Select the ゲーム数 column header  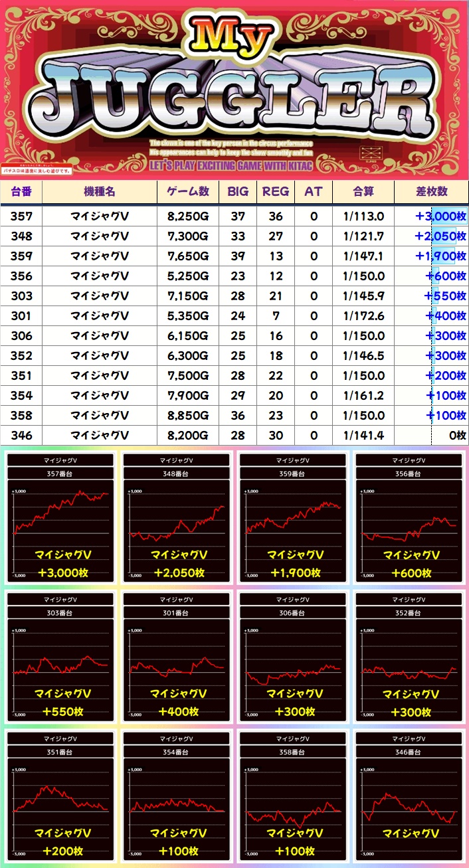click(187, 192)
